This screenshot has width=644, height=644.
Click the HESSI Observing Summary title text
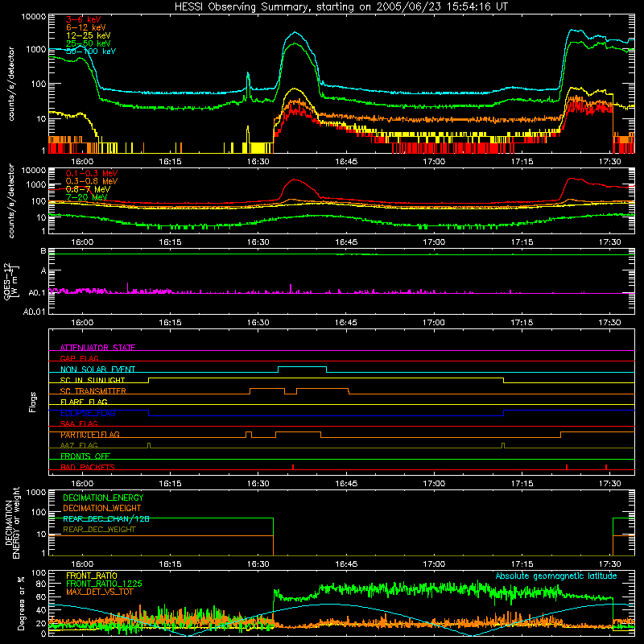coord(341,7)
